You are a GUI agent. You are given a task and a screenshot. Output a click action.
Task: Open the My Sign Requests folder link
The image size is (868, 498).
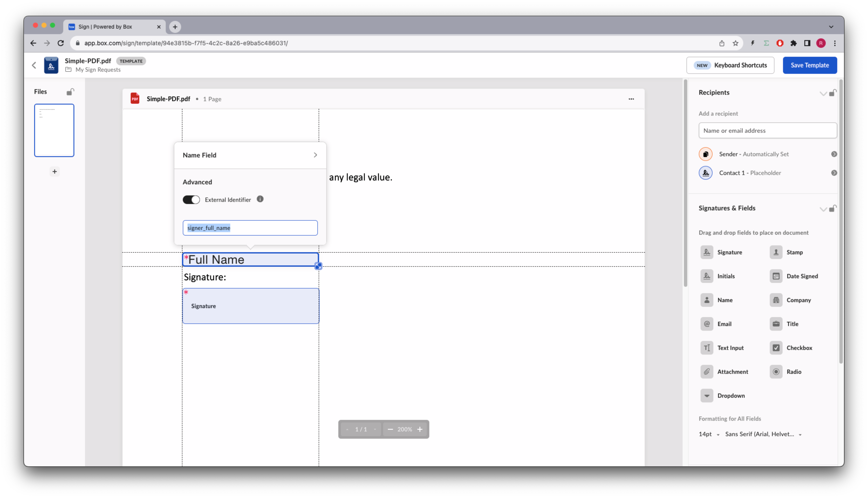coord(98,69)
